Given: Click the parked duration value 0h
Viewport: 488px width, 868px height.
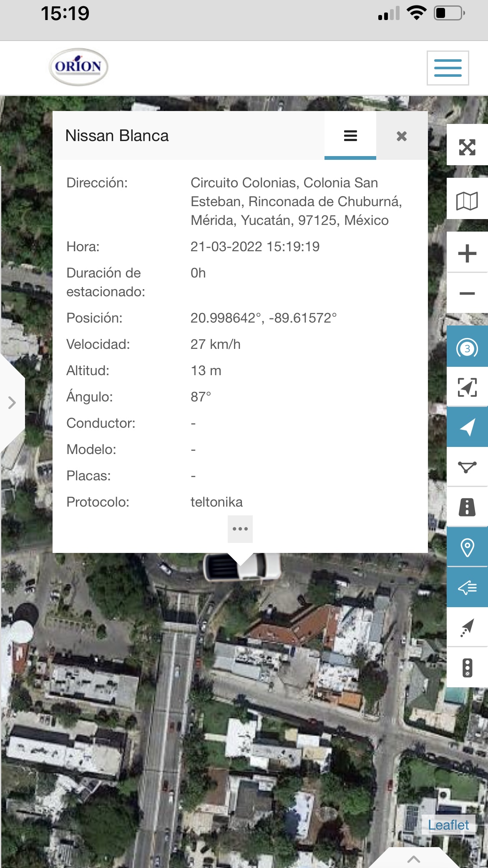Looking at the screenshot, I should [x=198, y=273].
